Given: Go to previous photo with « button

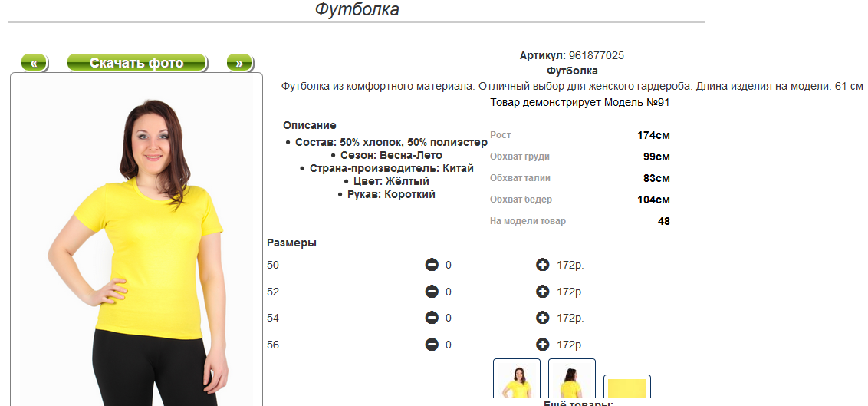Looking at the screenshot, I should (x=34, y=63).
